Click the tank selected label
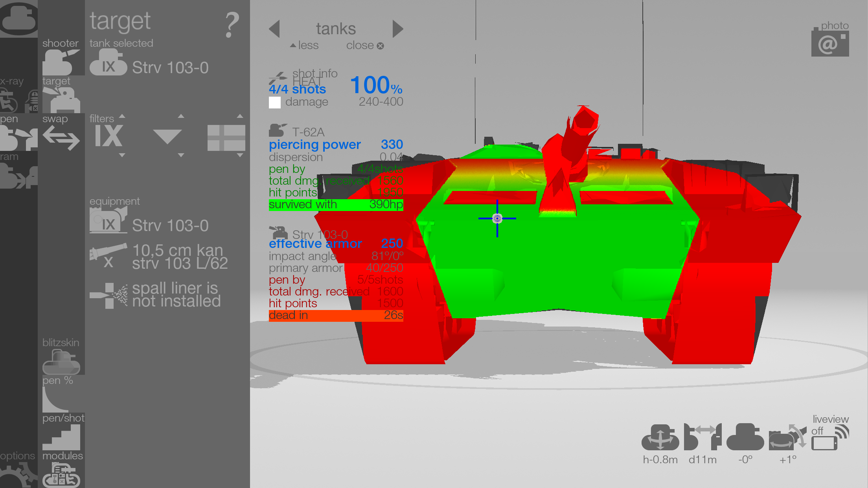868x488 pixels. 121,43
